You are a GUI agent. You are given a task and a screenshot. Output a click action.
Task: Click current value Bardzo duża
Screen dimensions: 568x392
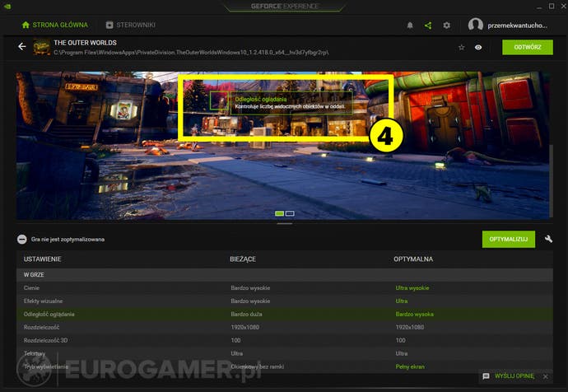tap(246, 314)
